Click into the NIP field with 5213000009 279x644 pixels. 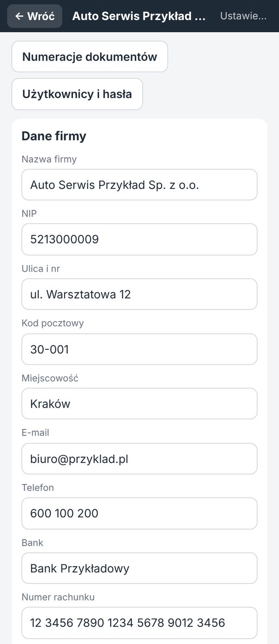click(x=139, y=239)
